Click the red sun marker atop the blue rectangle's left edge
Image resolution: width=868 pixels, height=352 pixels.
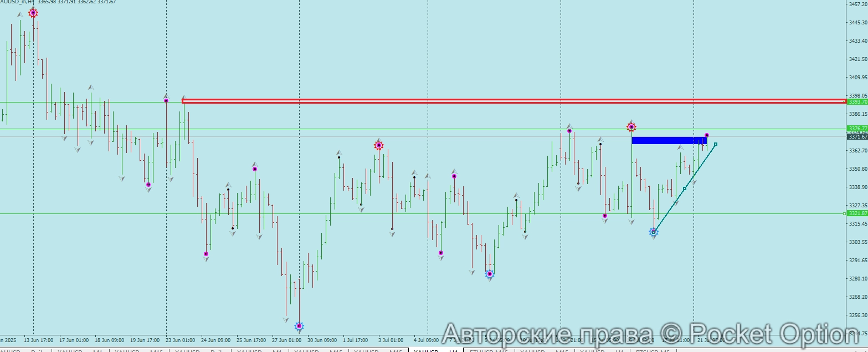[x=631, y=127]
